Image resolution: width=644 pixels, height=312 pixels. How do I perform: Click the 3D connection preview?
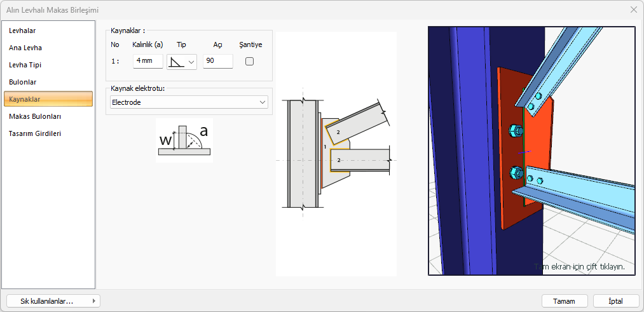531,151
